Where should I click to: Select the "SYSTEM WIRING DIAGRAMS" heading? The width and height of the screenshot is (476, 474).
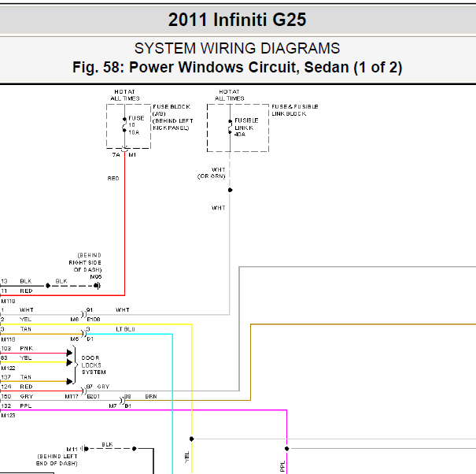tap(237, 48)
